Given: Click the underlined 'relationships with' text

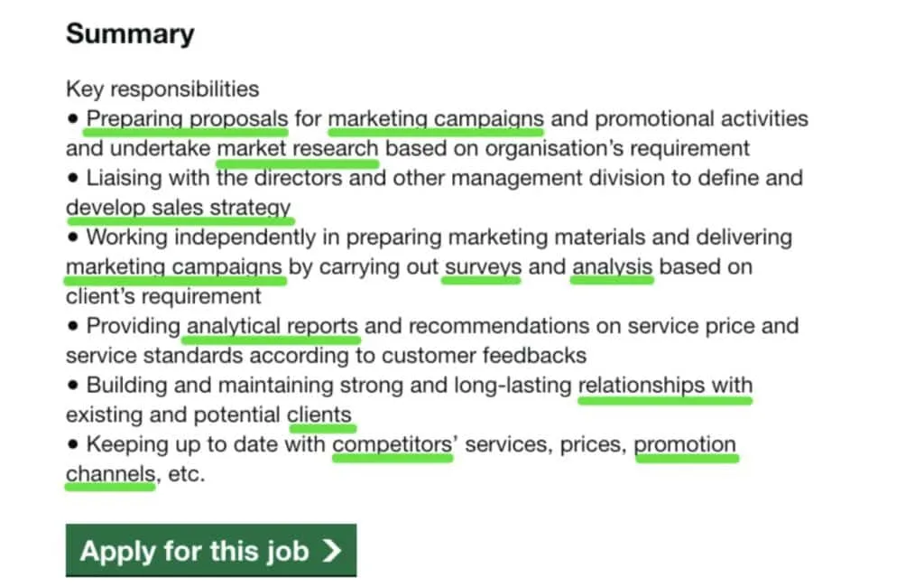Looking at the screenshot, I should 665,386.
